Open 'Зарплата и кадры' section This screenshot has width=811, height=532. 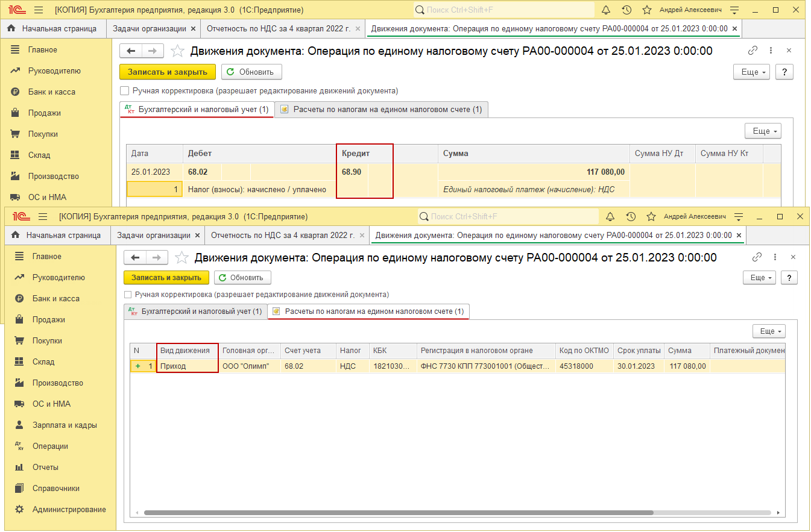(65, 425)
